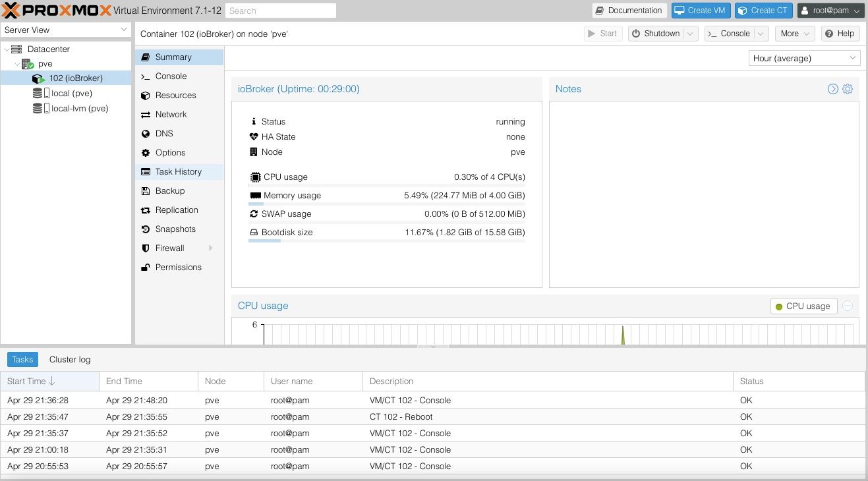Click the Notes panel round arrow icon

click(833, 89)
